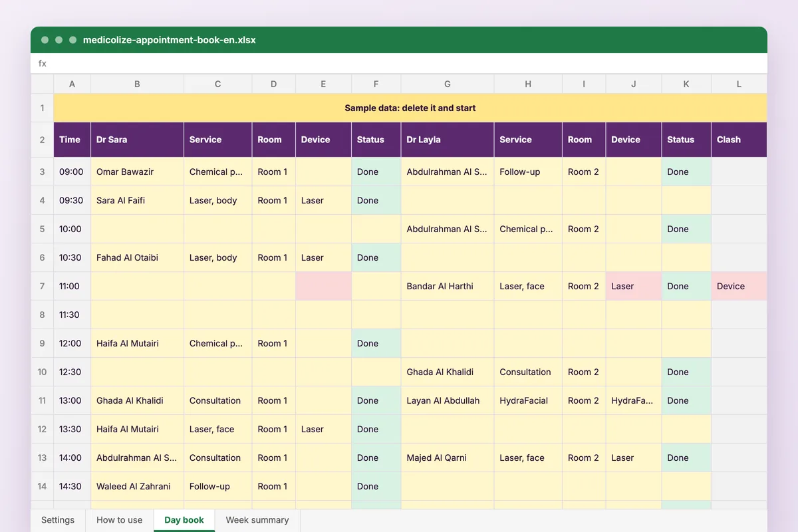Switch to the Settings sheet tab

[x=58, y=520]
